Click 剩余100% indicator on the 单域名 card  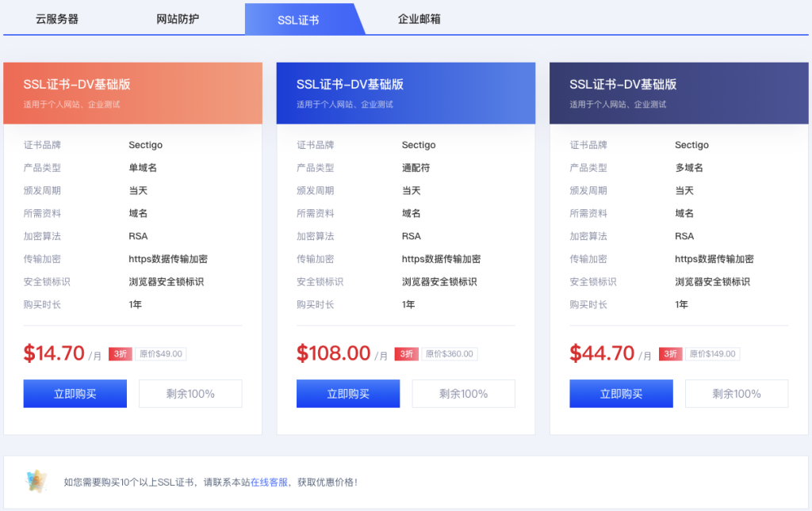point(190,393)
